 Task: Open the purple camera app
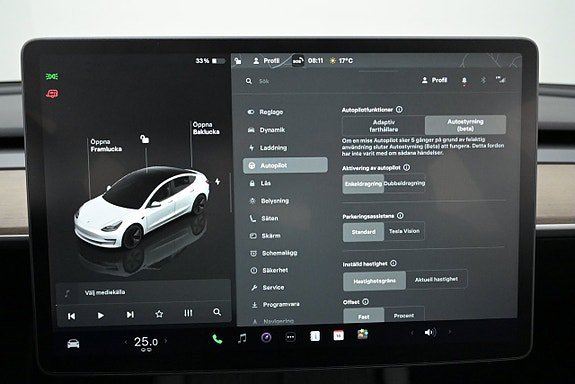(266, 337)
